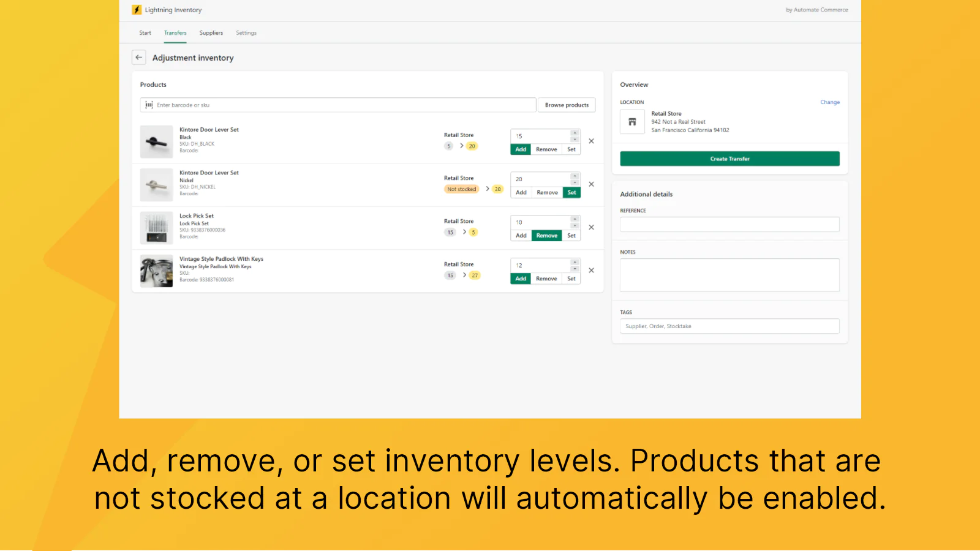
Task: Remove nickel Kintore Door Lever Set via X
Action: coord(591,184)
